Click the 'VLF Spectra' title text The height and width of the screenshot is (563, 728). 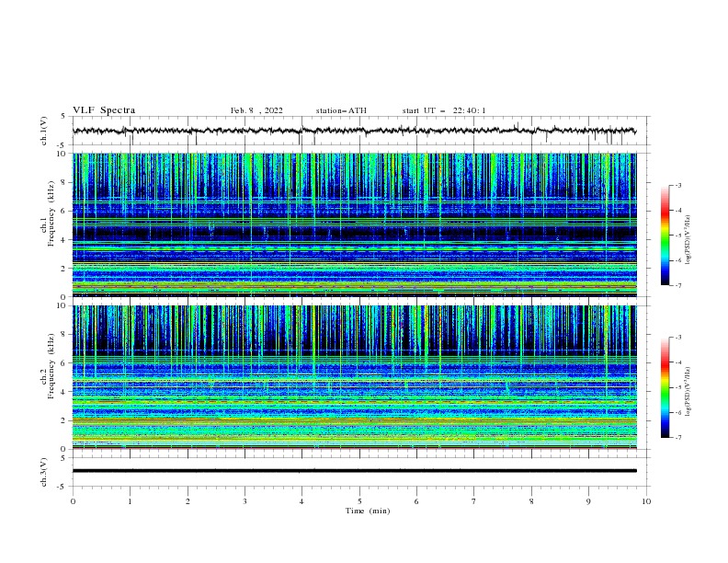[104, 110]
